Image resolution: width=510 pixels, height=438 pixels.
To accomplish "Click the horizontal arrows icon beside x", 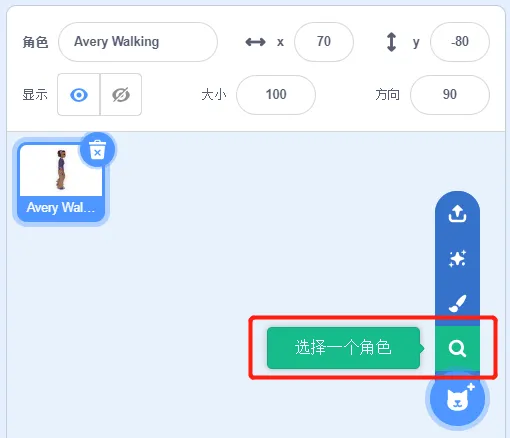I will pos(256,42).
